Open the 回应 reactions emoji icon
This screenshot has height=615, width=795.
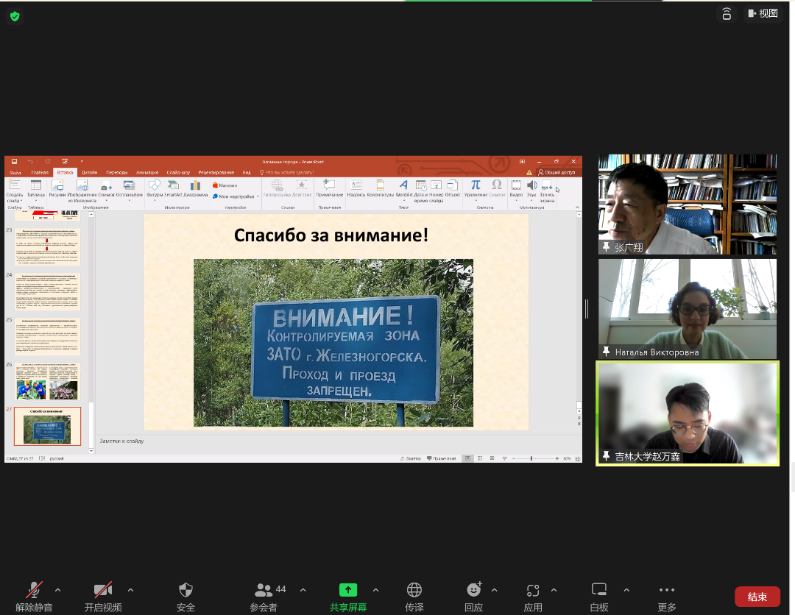(x=473, y=591)
